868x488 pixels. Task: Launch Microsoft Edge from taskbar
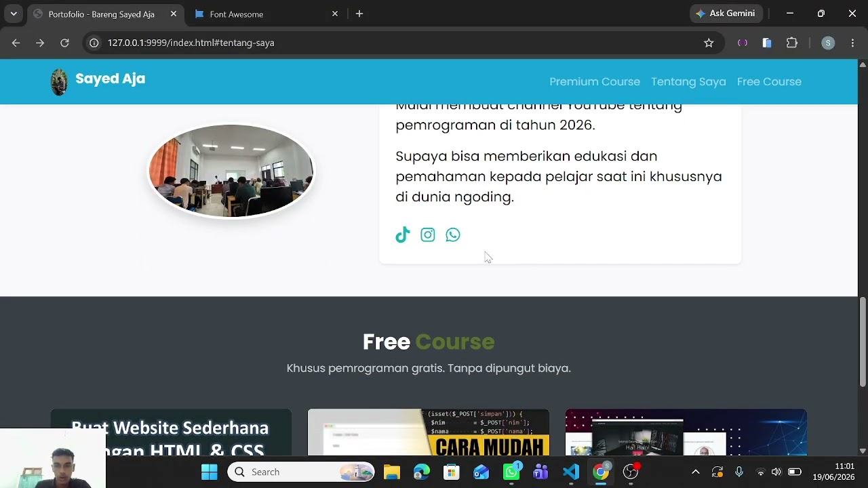[x=422, y=472]
